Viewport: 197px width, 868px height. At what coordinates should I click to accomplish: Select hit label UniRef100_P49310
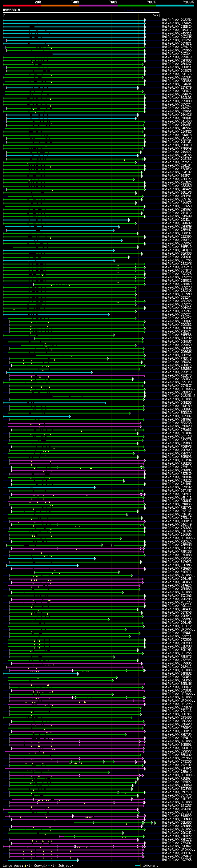tap(177, 30)
